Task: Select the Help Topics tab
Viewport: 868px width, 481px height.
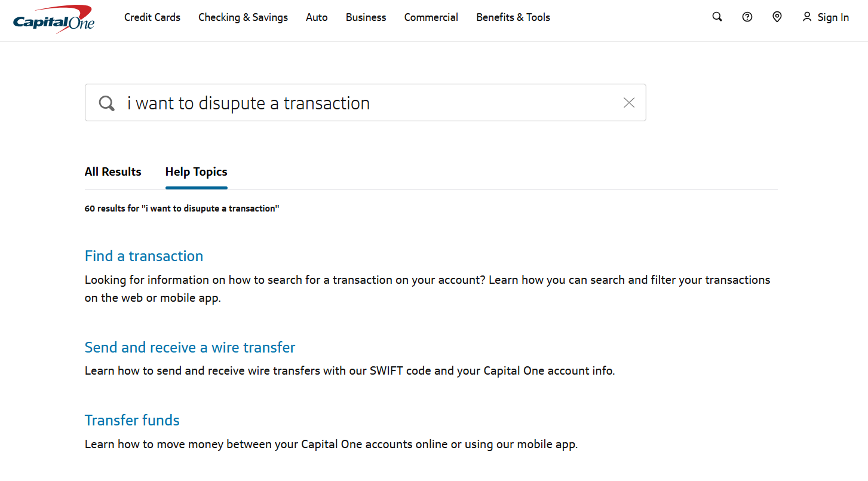Action: 197,172
